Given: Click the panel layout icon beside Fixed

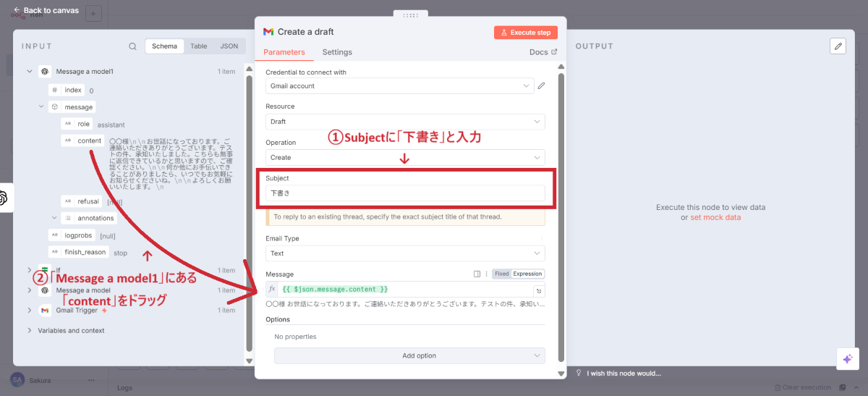Looking at the screenshot, I should [x=477, y=274].
